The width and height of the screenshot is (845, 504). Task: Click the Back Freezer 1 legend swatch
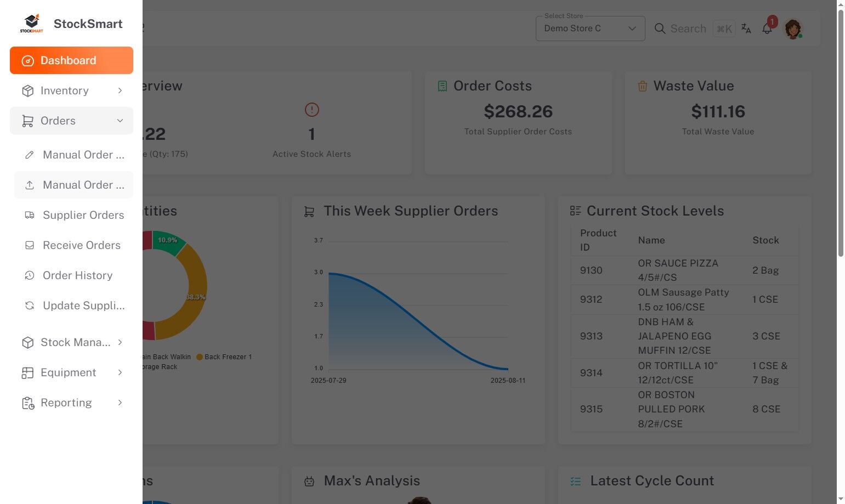click(200, 357)
